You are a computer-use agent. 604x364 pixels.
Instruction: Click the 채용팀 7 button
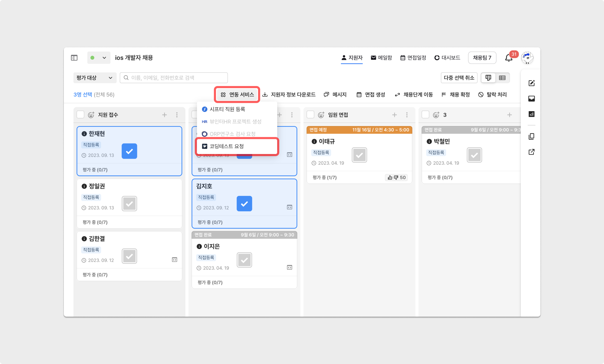482,58
